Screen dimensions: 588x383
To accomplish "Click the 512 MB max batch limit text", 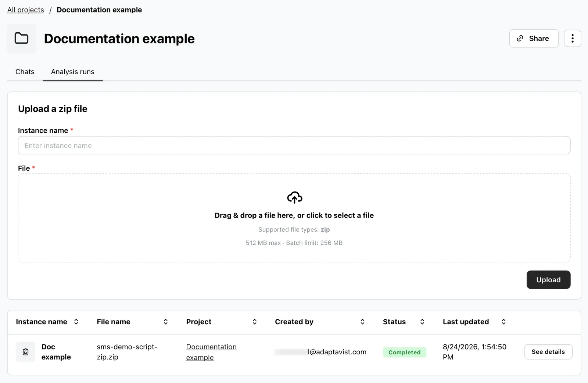I will pyautogui.click(x=294, y=243).
